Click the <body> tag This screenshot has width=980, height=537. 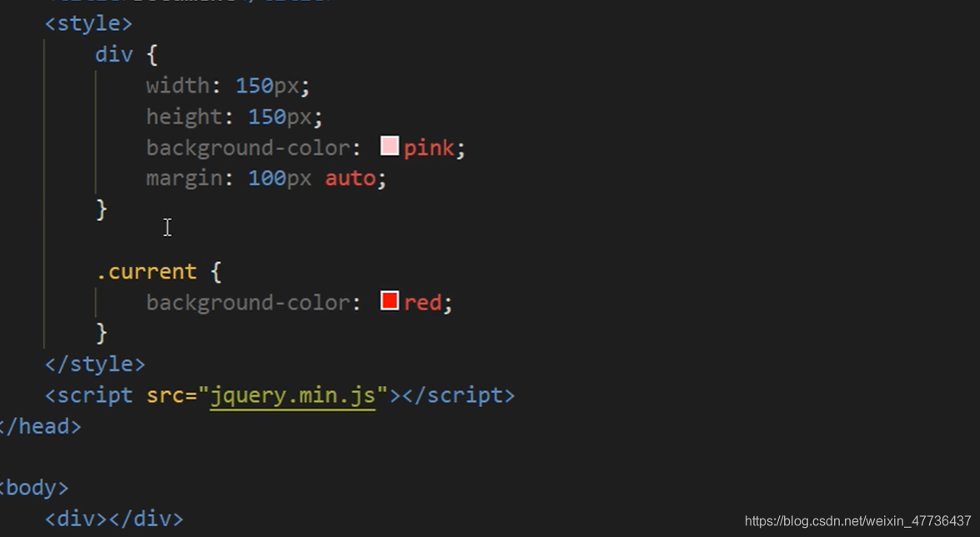pyautogui.click(x=33, y=488)
